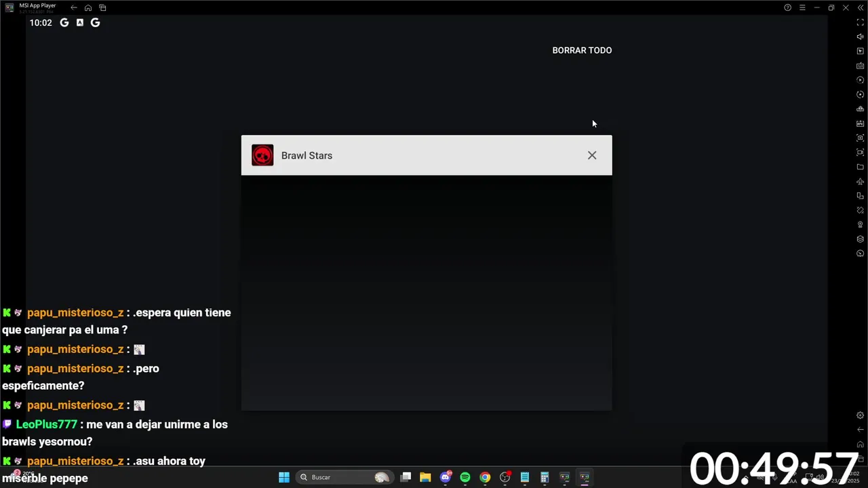This screenshot has width=868, height=488.
Task: Click the volume speaker sidebar icon
Action: point(861,37)
